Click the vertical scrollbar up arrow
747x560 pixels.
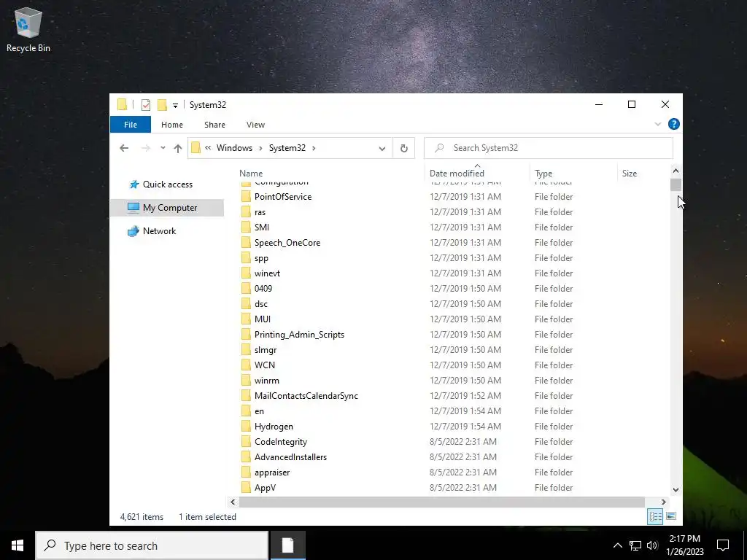click(676, 171)
